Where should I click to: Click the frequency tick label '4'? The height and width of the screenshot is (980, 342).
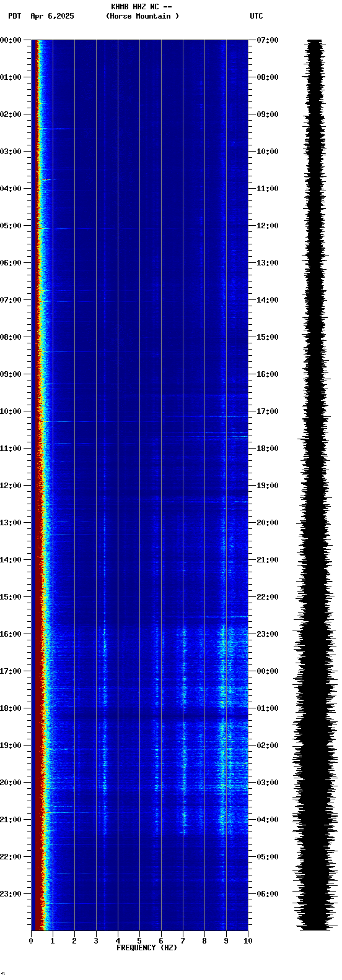(x=118, y=941)
